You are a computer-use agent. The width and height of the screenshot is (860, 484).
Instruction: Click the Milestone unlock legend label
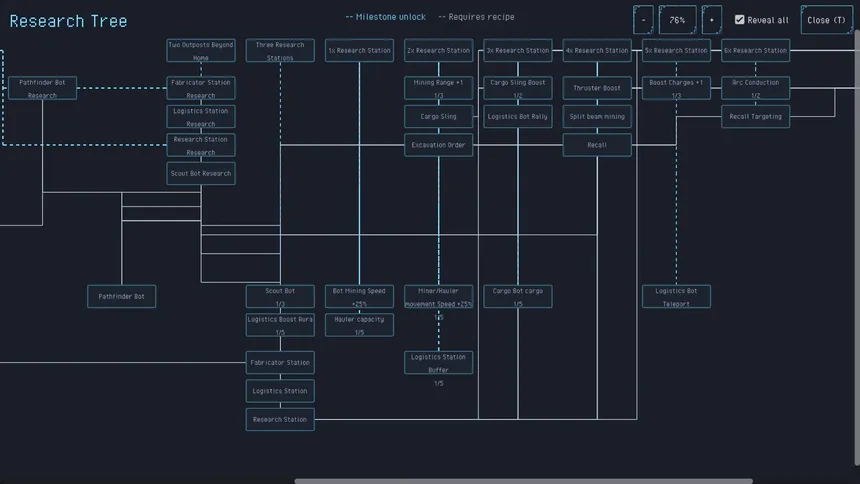tap(386, 17)
